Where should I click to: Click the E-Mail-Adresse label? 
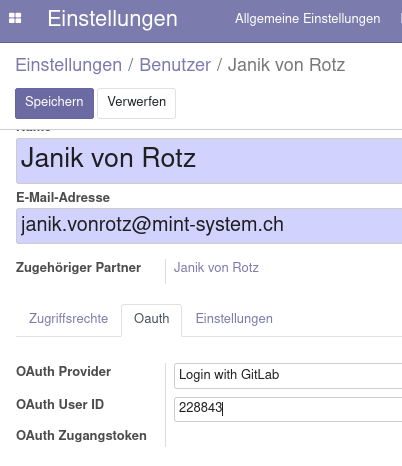[63, 197]
